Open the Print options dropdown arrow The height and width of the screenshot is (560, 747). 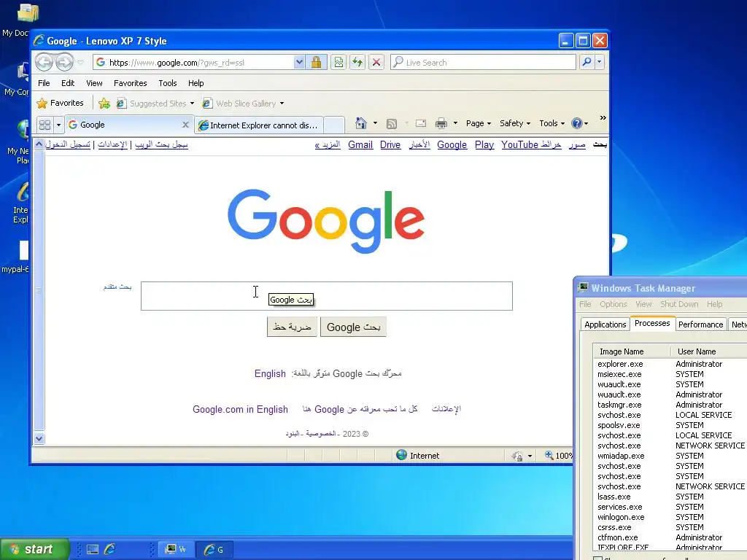click(455, 123)
